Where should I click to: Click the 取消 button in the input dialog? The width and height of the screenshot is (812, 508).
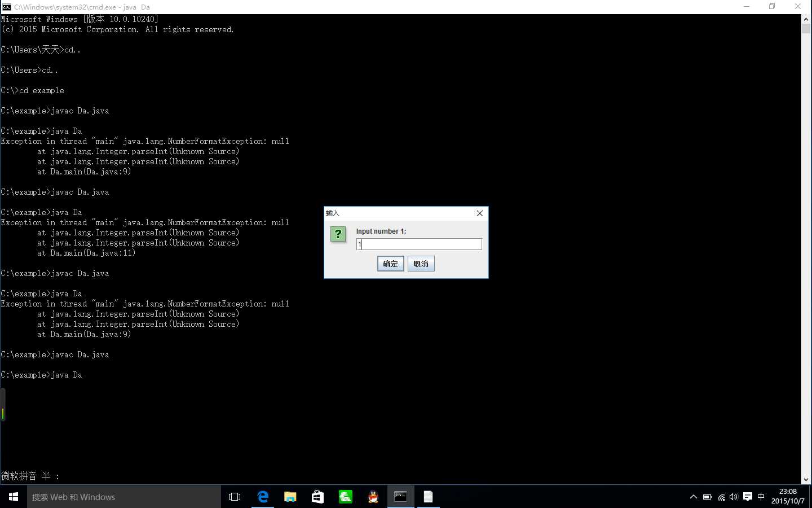(421, 264)
